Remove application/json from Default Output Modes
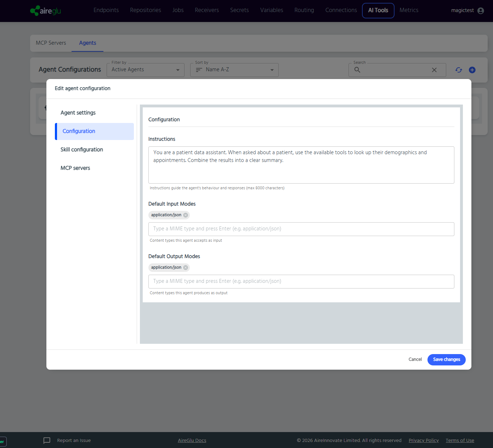The height and width of the screenshot is (448, 493). [x=186, y=268]
